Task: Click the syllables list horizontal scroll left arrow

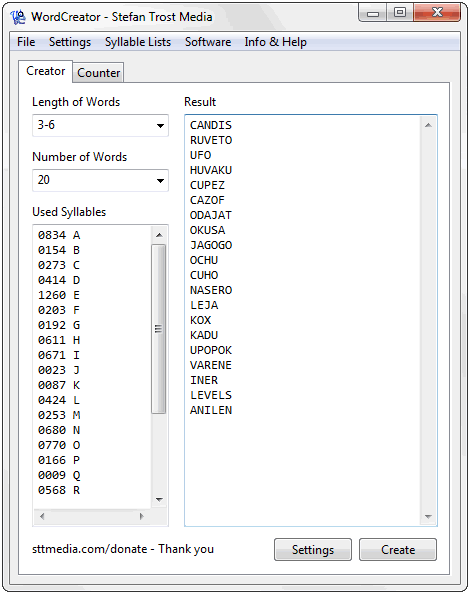Action: coord(42,516)
